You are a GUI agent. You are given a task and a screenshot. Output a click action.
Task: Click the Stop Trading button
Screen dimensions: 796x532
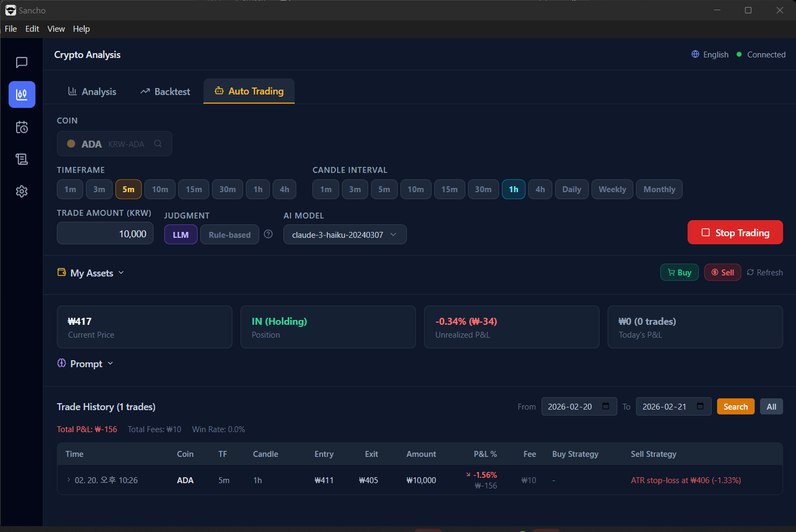tap(735, 232)
